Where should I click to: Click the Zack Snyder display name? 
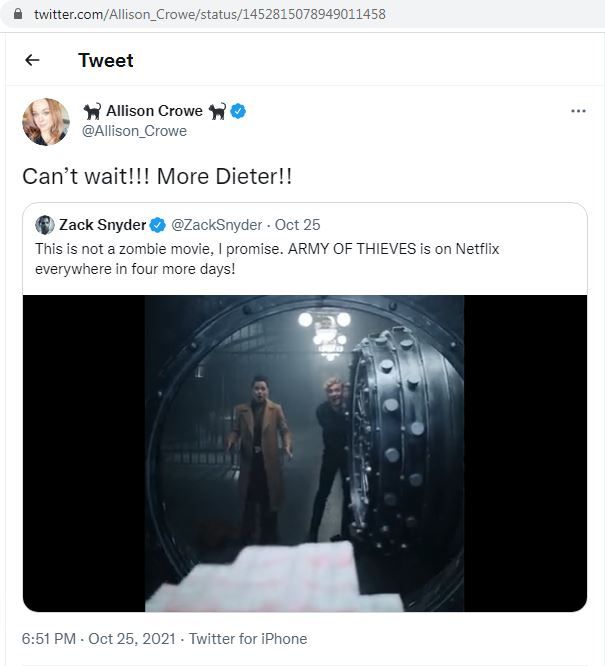[x=102, y=224]
